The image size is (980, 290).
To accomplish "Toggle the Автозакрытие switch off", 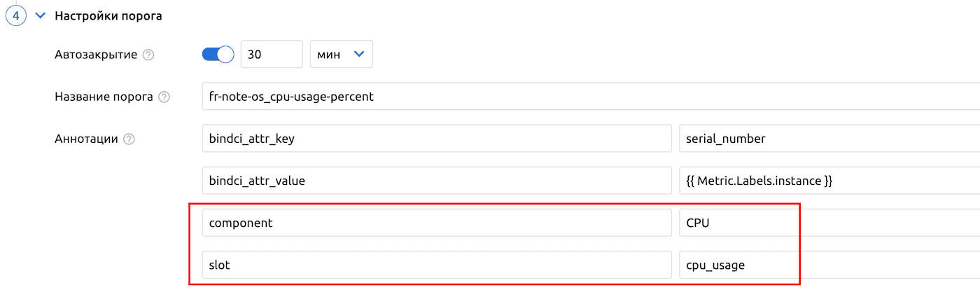I will point(218,55).
